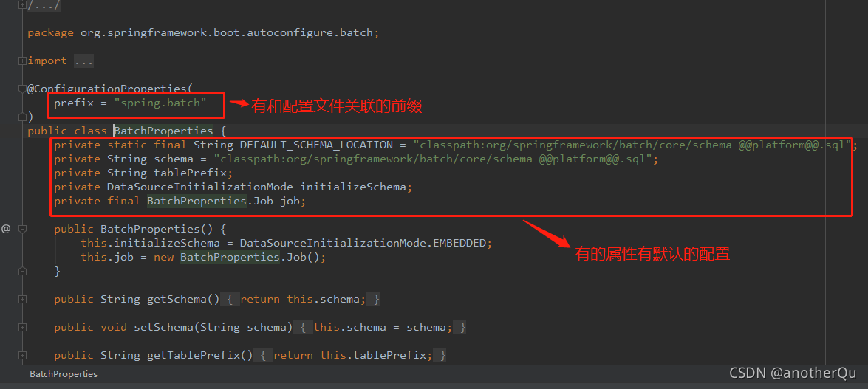Viewport: 868px width, 389px height.
Task: Click the EMBEDDED enum constant
Action: 459,243
